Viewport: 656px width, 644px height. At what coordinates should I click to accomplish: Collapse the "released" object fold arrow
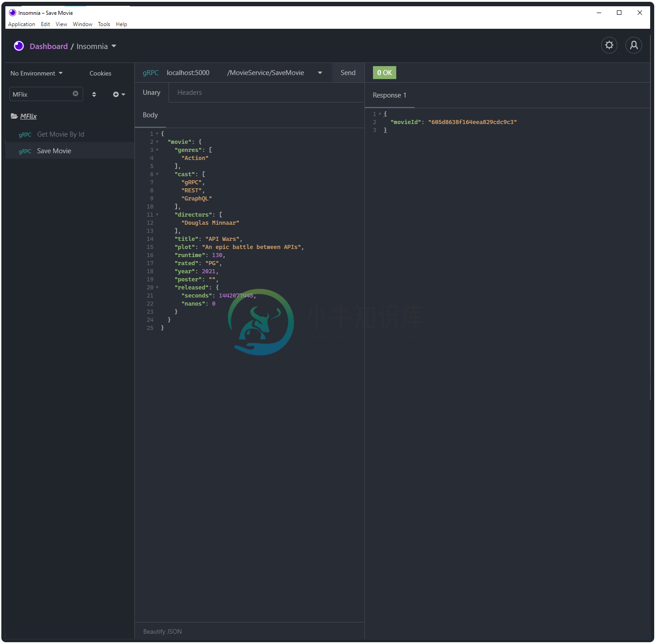157,288
